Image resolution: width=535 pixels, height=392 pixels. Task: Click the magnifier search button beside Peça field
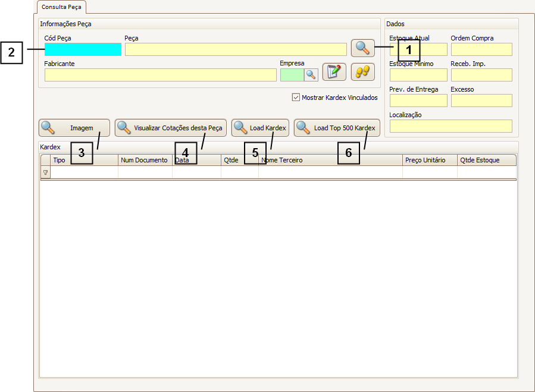(362, 48)
